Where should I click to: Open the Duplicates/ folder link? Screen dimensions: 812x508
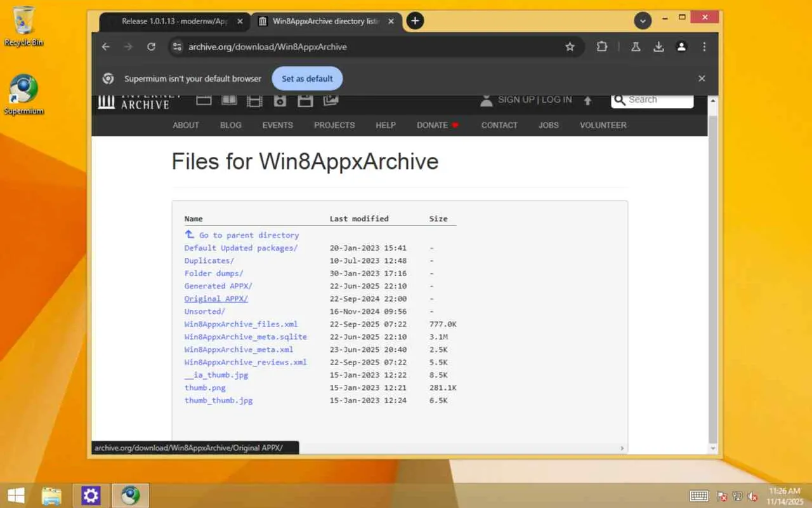pos(209,260)
